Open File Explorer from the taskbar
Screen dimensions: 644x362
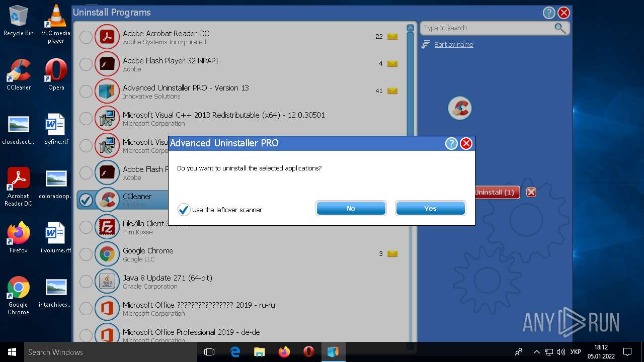click(259, 352)
